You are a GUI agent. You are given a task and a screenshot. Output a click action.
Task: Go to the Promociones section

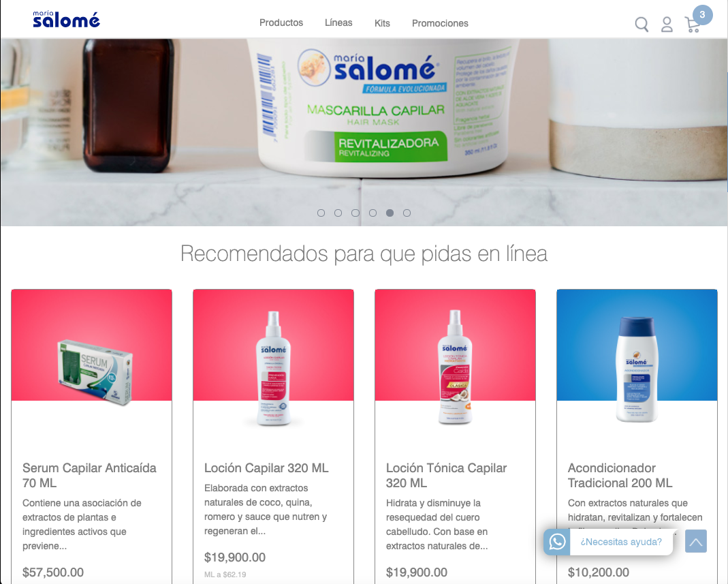click(440, 23)
